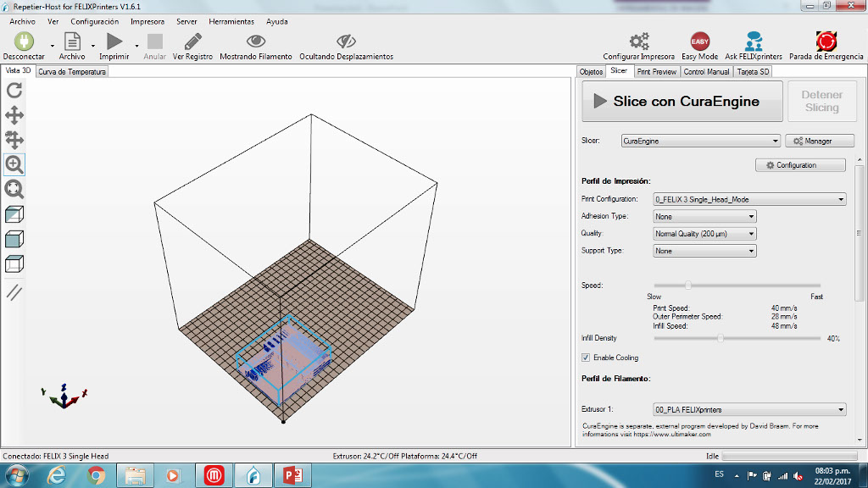This screenshot has width=868, height=488.
Task: Select the rotate view tool
Action: point(14,90)
